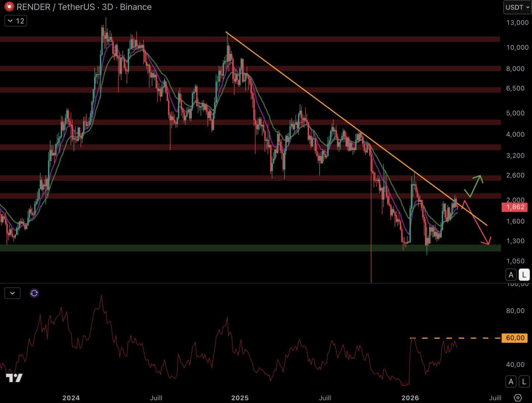Click the red 1,862 current price label
The image size is (532, 403).
click(515, 207)
